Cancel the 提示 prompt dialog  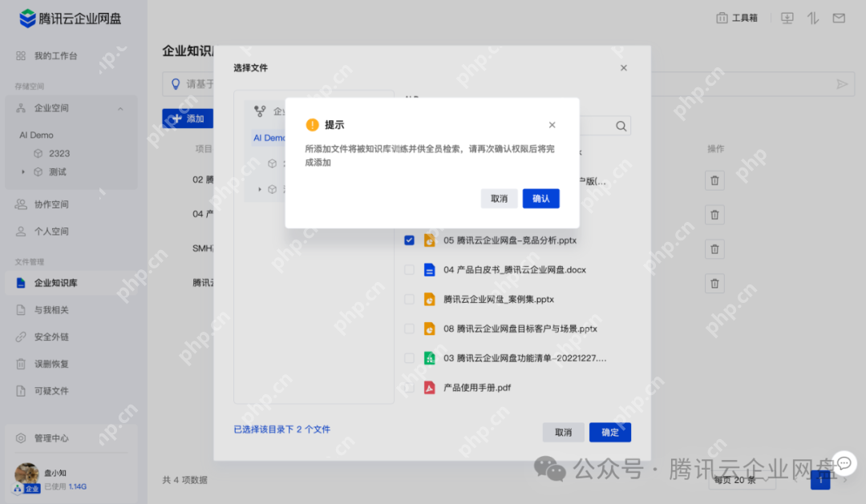499,199
